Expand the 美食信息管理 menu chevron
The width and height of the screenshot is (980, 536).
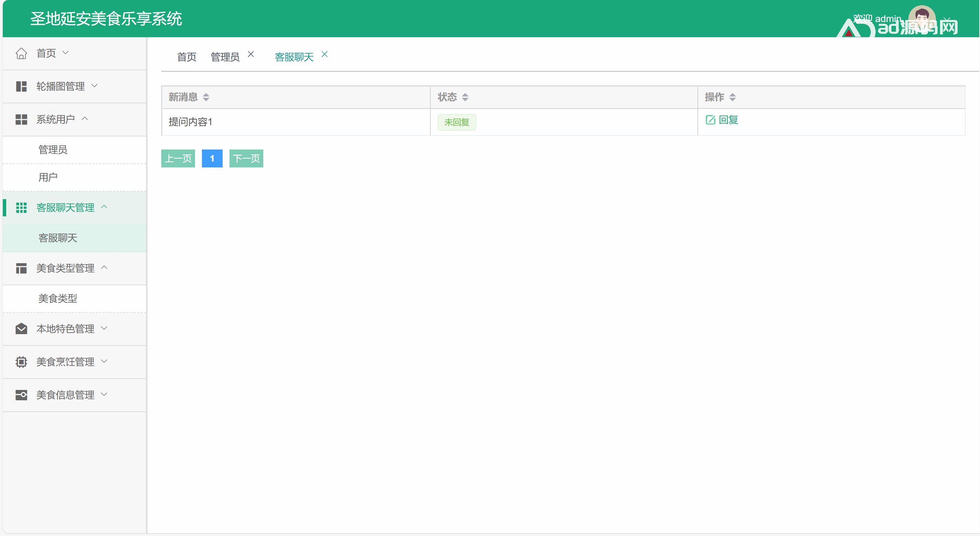pos(104,394)
